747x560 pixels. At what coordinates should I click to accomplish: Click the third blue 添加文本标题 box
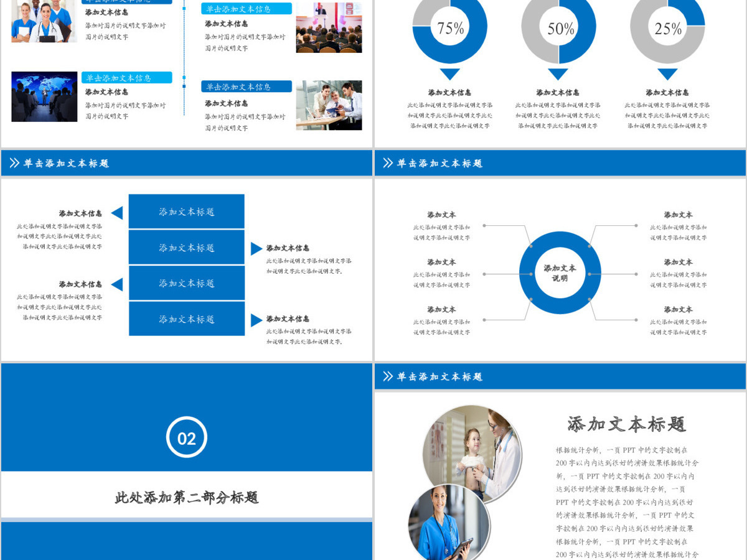187,283
